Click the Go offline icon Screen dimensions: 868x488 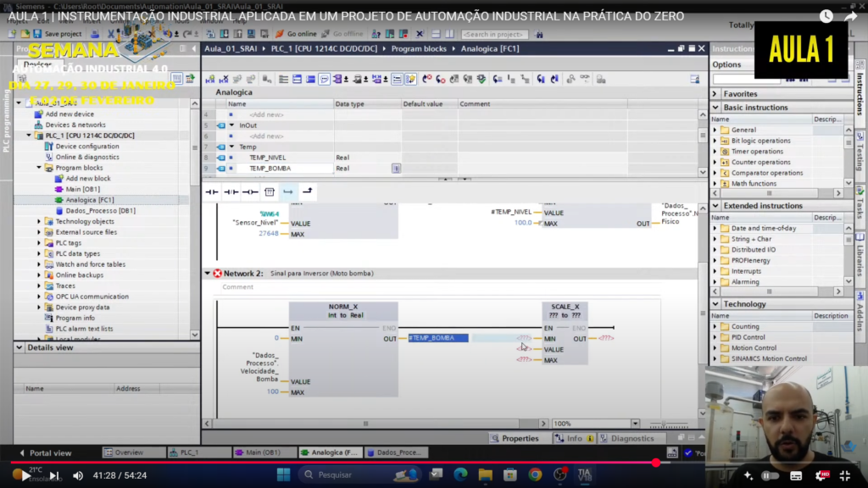(x=325, y=34)
